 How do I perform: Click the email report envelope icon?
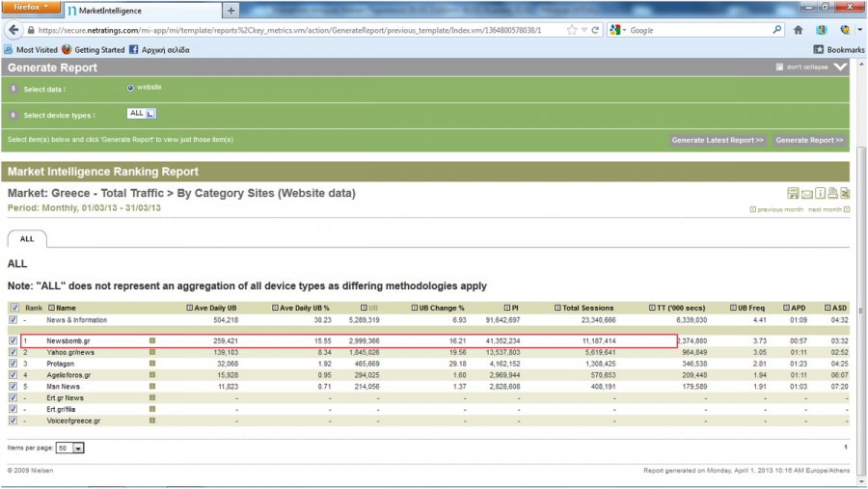806,193
